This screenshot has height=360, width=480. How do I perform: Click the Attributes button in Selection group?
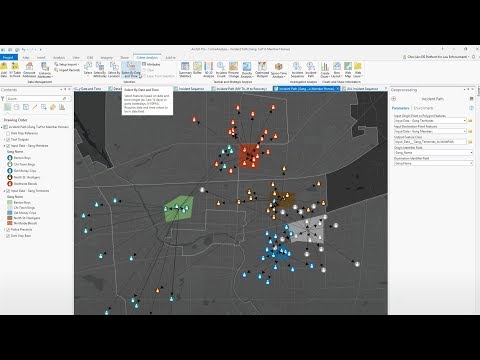click(151, 64)
